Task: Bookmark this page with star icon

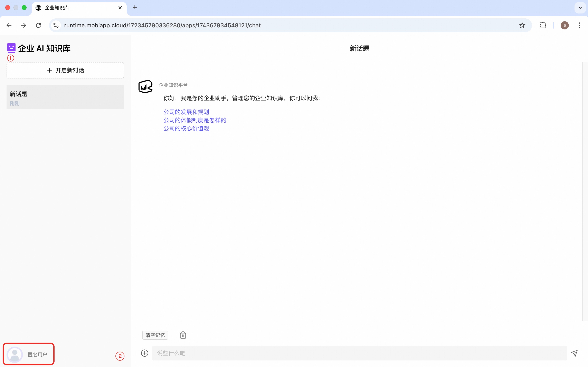Action: (522, 25)
